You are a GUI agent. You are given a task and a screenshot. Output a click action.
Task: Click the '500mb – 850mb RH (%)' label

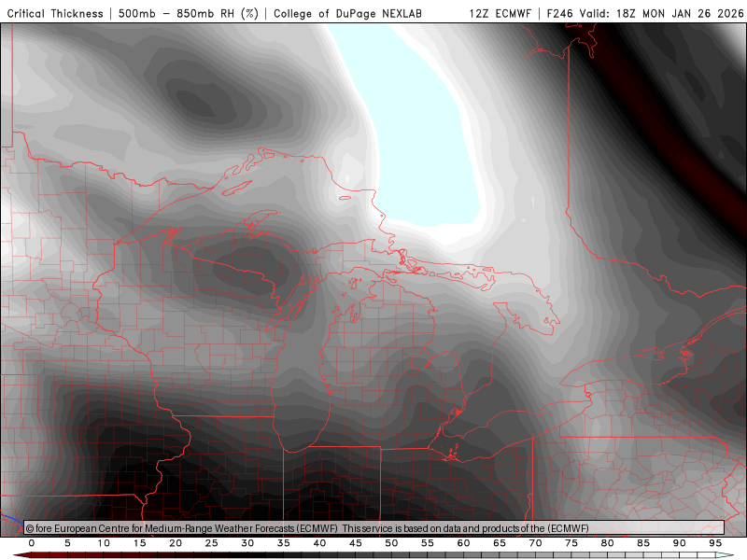point(189,13)
